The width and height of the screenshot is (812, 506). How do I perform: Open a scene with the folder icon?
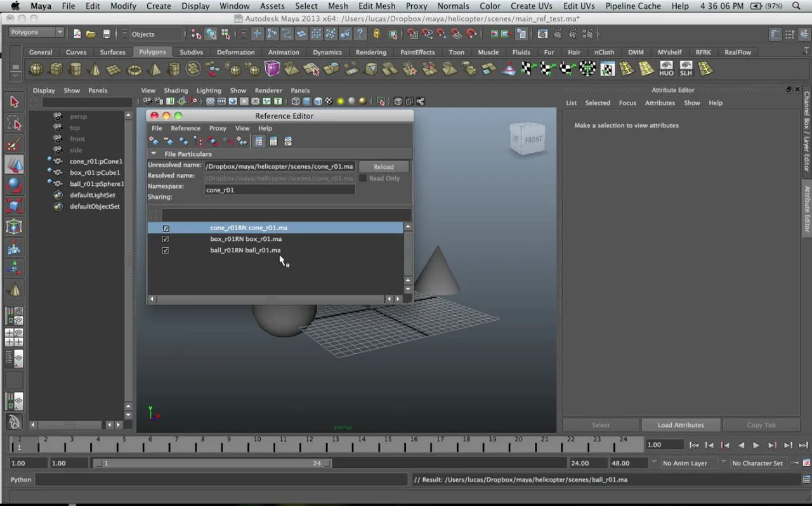pos(91,34)
